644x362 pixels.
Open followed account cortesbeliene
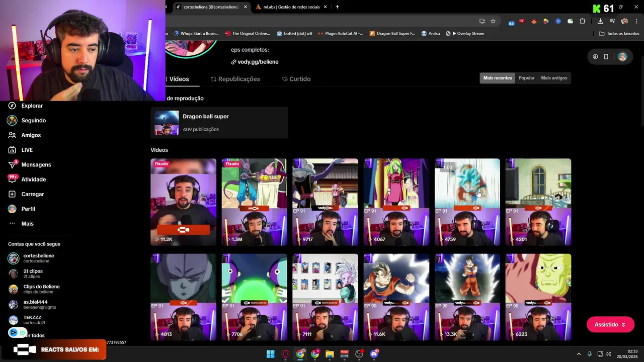(x=31, y=258)
